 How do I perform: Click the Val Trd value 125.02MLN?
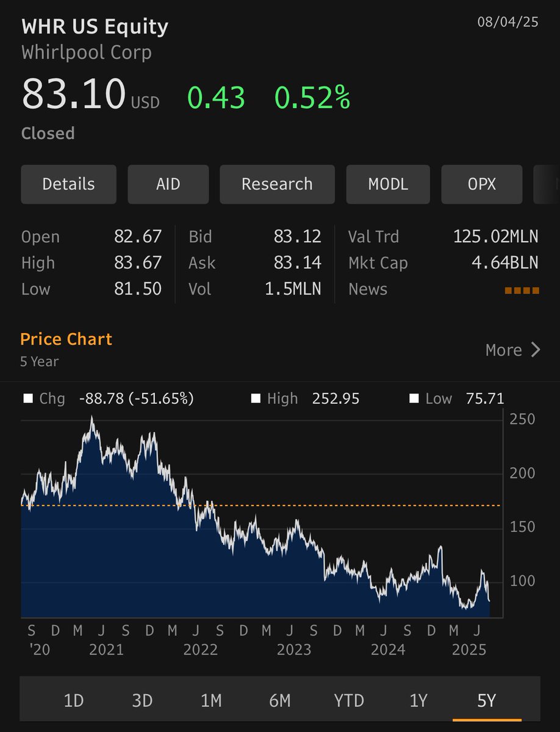pyautogui.click(x=496, y=237)
